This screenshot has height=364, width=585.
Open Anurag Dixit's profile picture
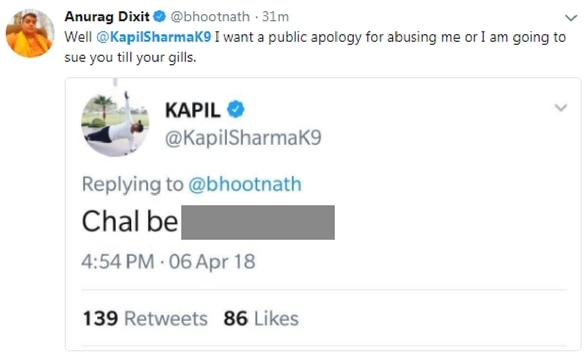tap(30, 33)
